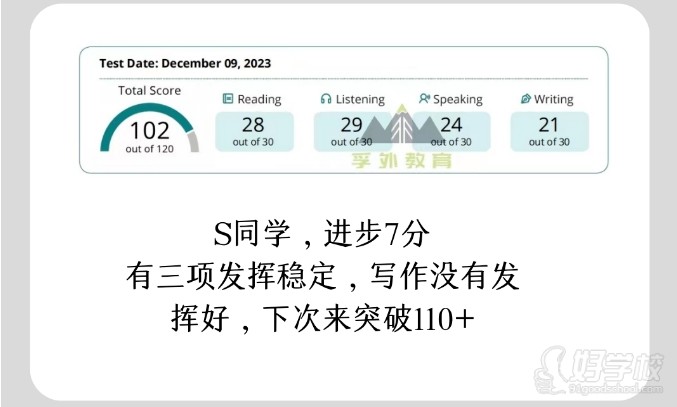Screen dimensions: 677x407
Task: Click the Speaking label
Action: pyautogui.click(x=458, y=99)
